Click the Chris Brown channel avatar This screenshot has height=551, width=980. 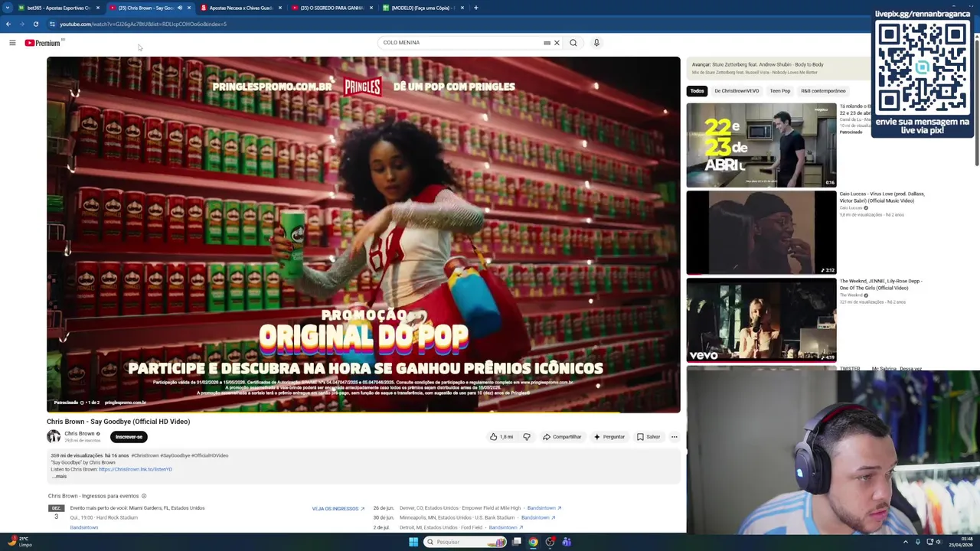[54, 436]
